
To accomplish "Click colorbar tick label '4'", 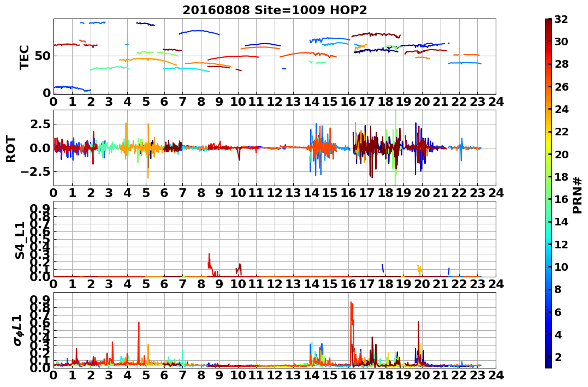I will tap(558, 335).
